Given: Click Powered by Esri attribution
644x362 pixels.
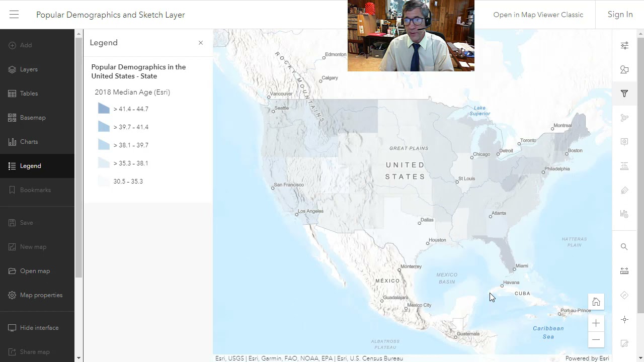Looking at the screenshot, I should point(587,358).
